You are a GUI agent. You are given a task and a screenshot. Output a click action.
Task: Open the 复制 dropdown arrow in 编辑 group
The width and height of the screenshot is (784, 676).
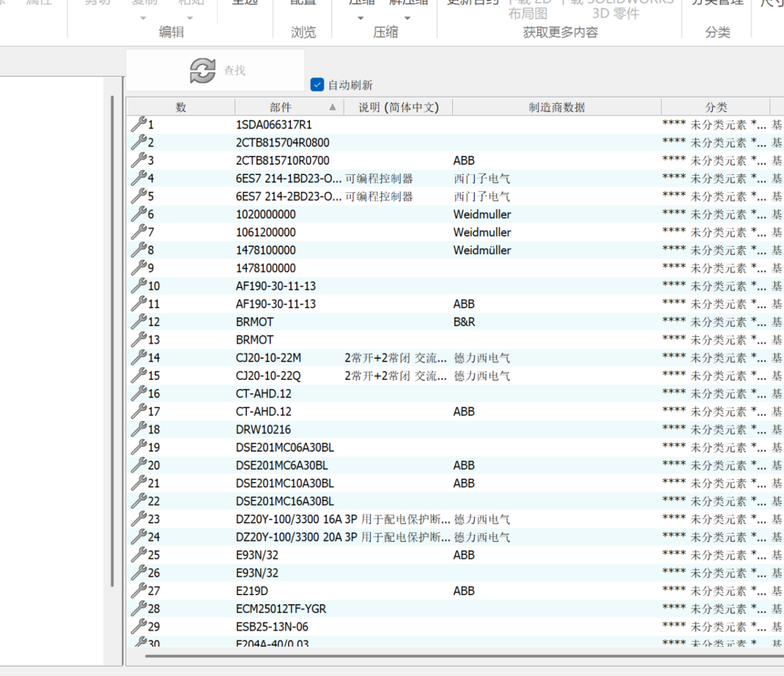pos(143,18)
